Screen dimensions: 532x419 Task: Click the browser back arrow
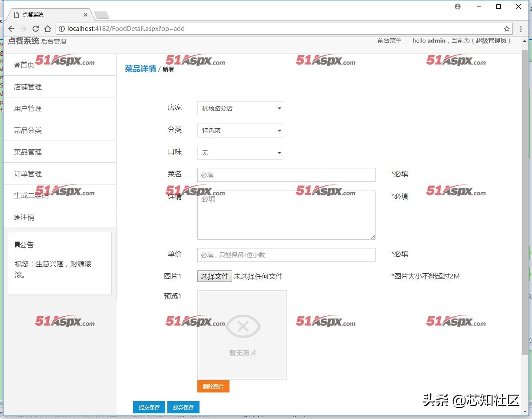coord(11,29)
